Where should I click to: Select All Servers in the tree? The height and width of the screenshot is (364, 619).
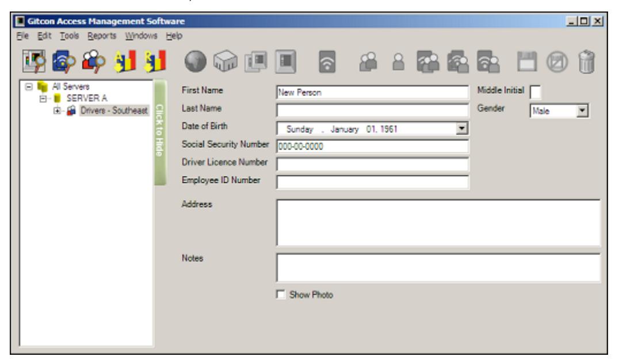point(71,86)
